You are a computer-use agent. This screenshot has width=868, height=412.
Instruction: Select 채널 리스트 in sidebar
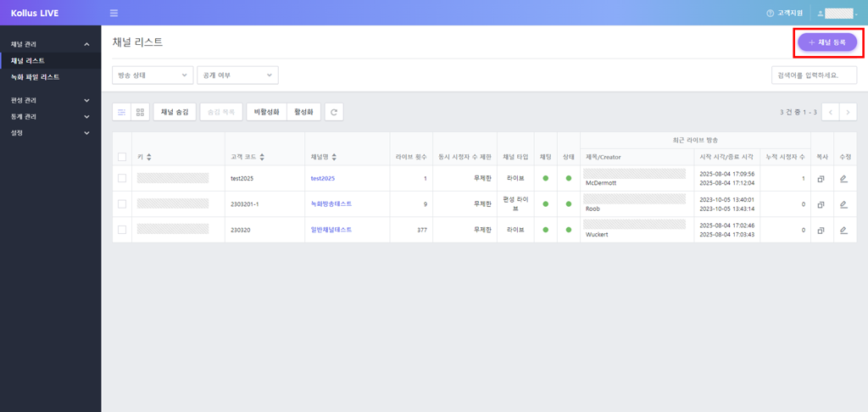(x=28, y=61)
